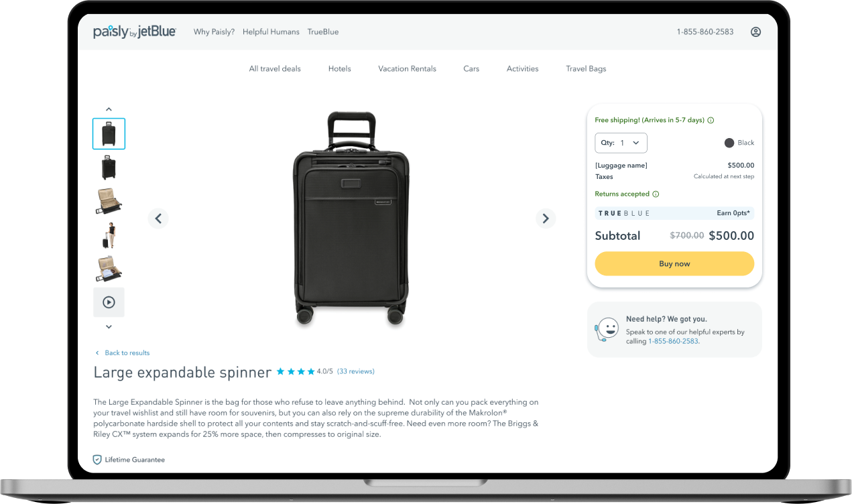Select the open suitcase interior thumbnail
852x504 pixels.
109,201
